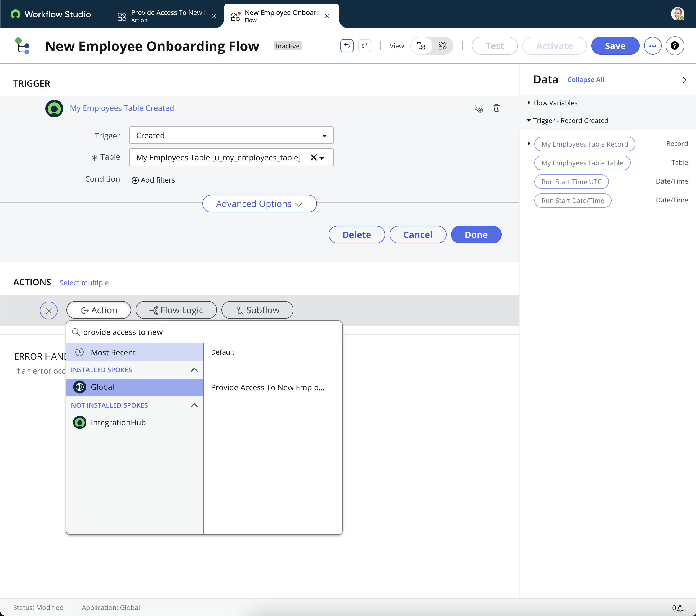Click the undo arrow button
Screen dimensions: 696x616
click(347, 46)
